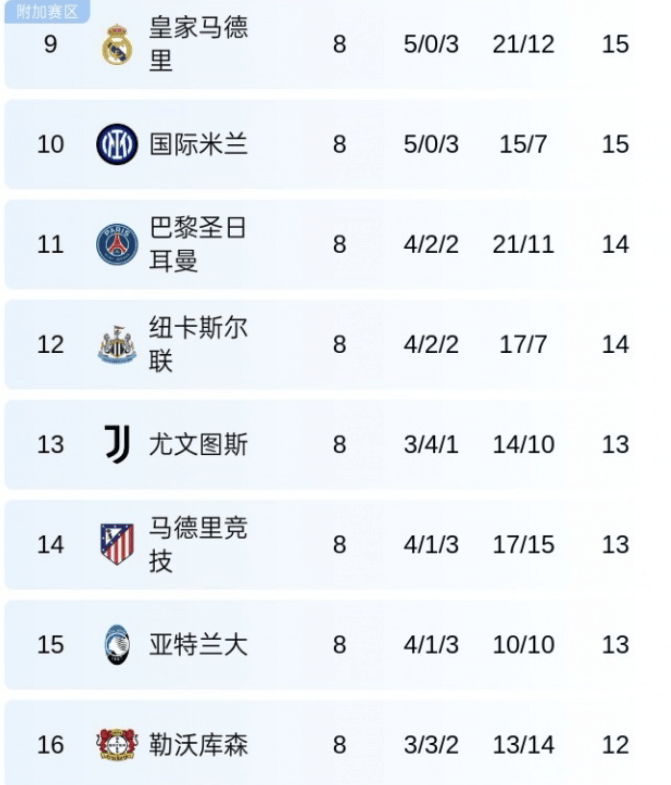Click the Juventus logo icon

pyautogui.click(x=117, y=444)
